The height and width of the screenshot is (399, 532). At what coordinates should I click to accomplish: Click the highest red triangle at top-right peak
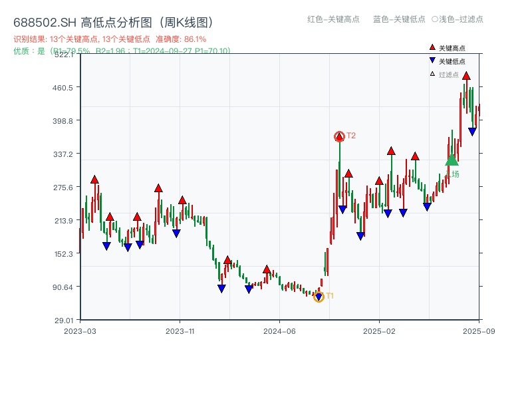pyautogui.click(x=467, y=76)
